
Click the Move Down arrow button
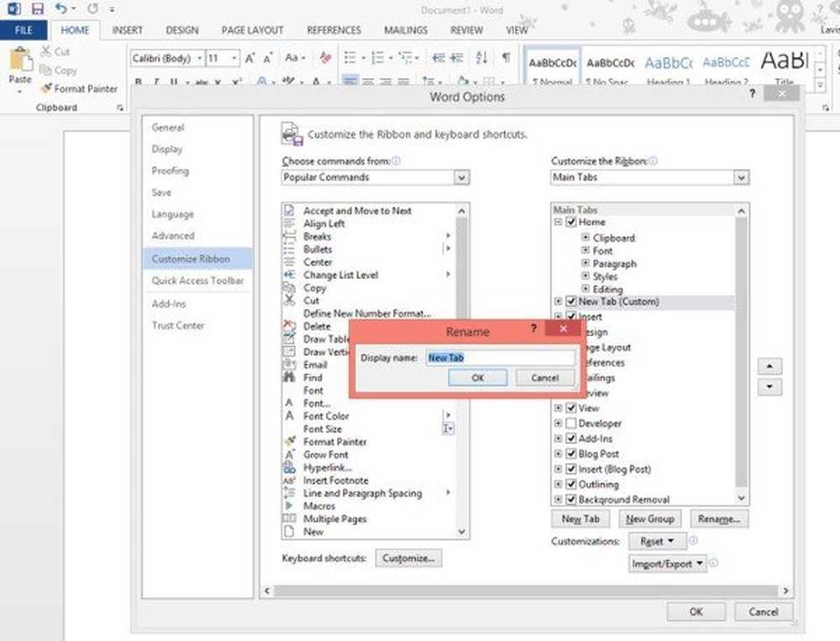[x=769, y=387]
